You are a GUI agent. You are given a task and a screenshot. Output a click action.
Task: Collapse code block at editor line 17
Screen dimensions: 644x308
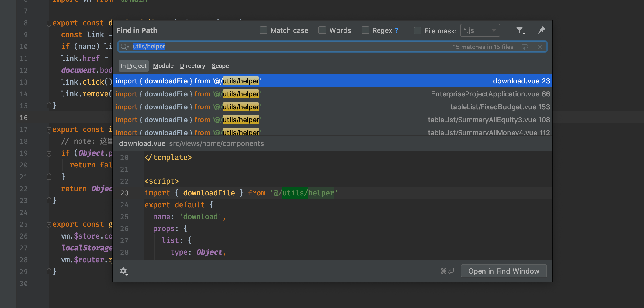point(49,130)
